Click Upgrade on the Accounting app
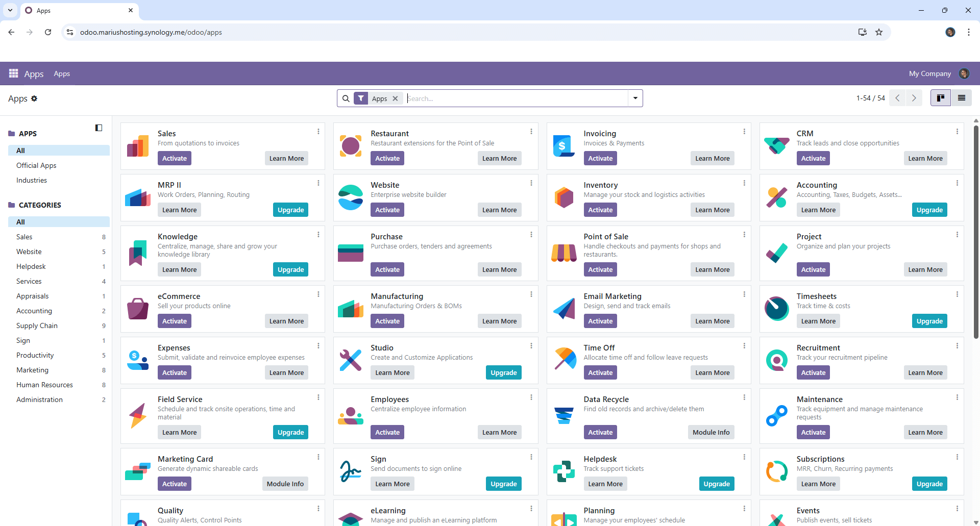The width and height of the screenshot is (980, 526). pos(929,210)
